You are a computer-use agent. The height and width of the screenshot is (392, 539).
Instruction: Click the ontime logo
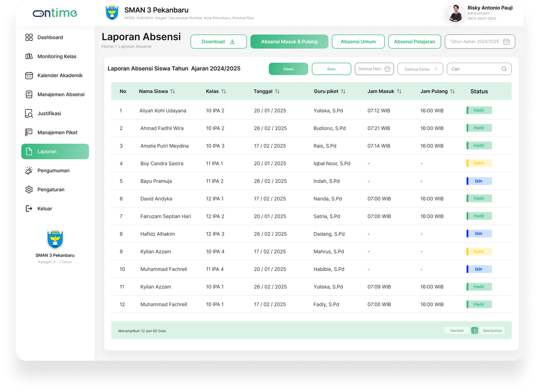point(55,13)
